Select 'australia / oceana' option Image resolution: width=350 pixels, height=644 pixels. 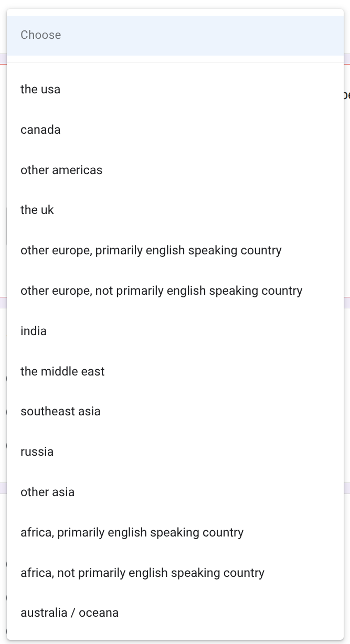pyautogui.click(x=69, y=613)
